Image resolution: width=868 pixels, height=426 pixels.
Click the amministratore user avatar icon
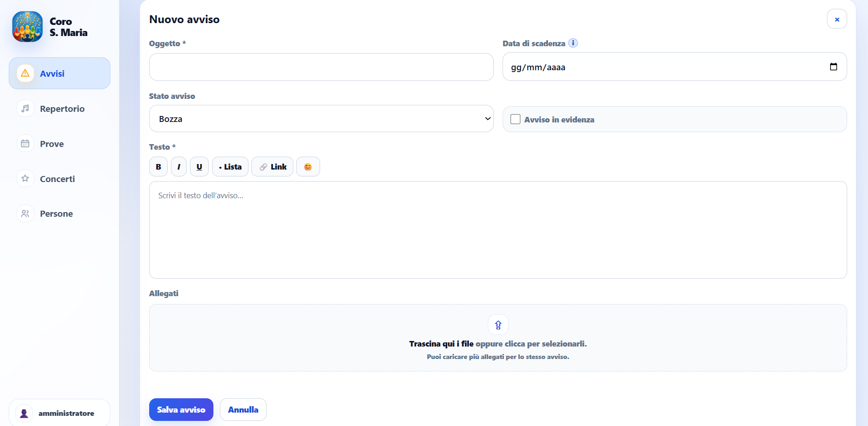coord(24,413)
